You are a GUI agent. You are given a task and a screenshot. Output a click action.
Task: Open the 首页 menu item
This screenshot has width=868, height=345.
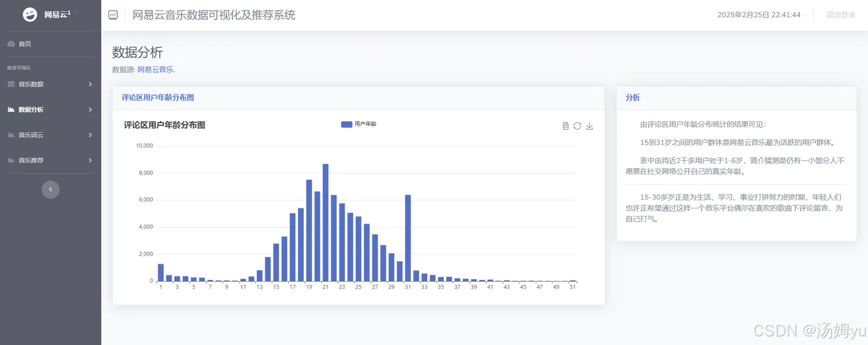[x=50, y=44]
